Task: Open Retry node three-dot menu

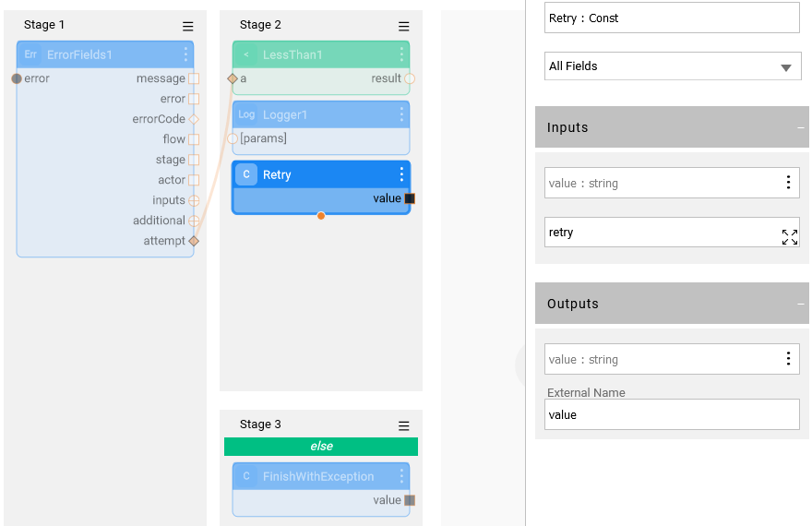Action: coord(401,174)
